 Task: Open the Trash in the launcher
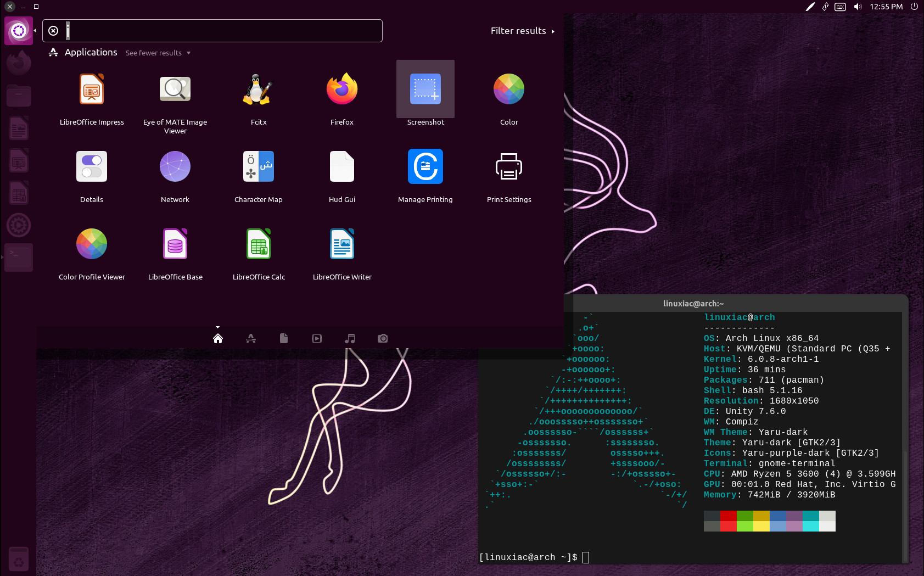click(19, 560)
